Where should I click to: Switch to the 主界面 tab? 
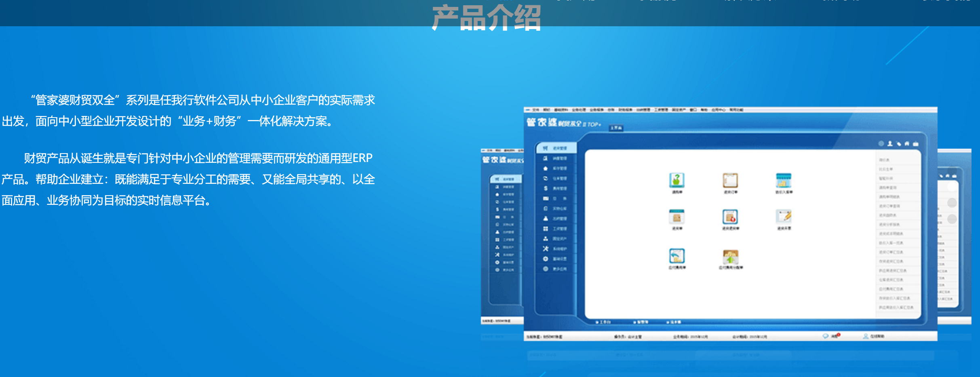point(616,128)
